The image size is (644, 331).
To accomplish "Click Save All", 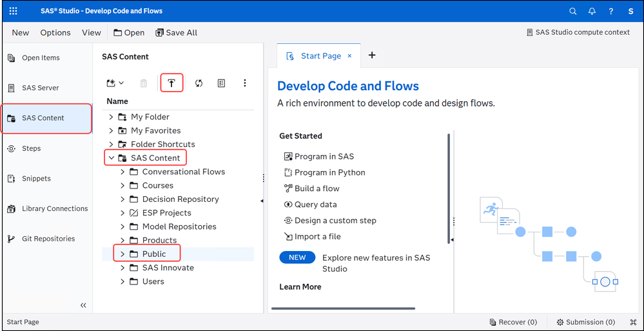I will pos(176,32).
